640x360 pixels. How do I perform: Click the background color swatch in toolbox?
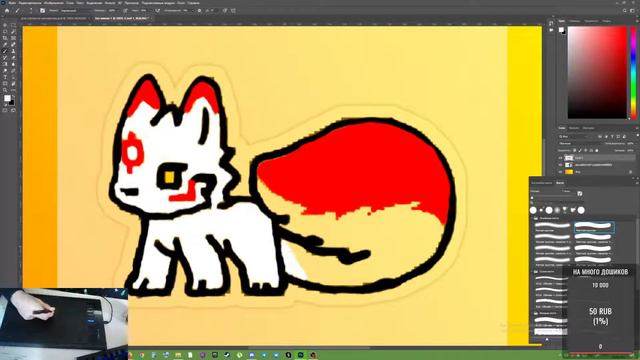pos(11,102)
